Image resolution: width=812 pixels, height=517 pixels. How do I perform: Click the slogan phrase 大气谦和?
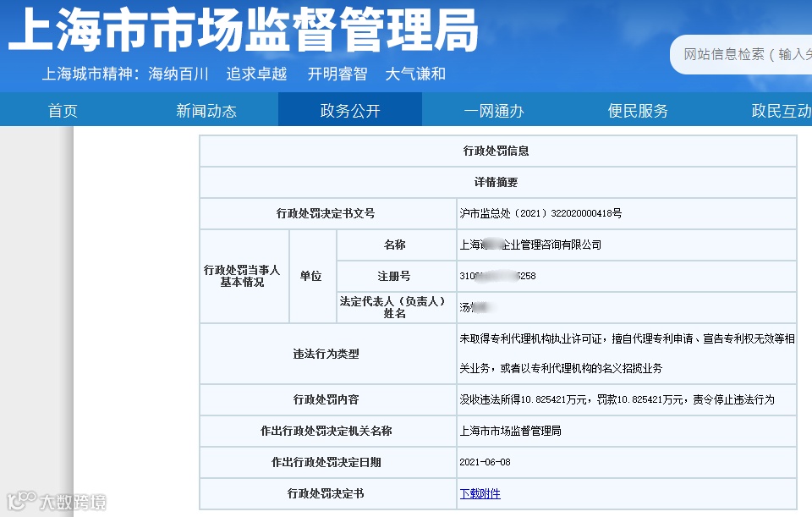(415, 74)
